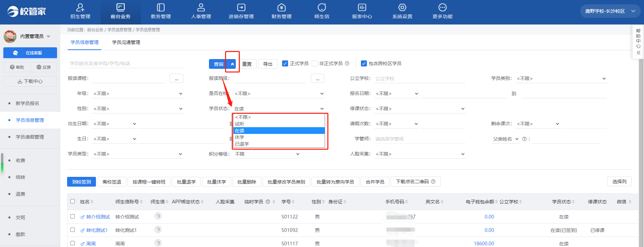
Task: Click the 重置 reset button
Action: [247, 64]
